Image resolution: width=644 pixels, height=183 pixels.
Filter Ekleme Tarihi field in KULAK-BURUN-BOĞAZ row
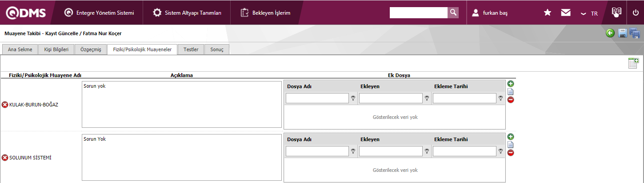[x=464, y=98]
